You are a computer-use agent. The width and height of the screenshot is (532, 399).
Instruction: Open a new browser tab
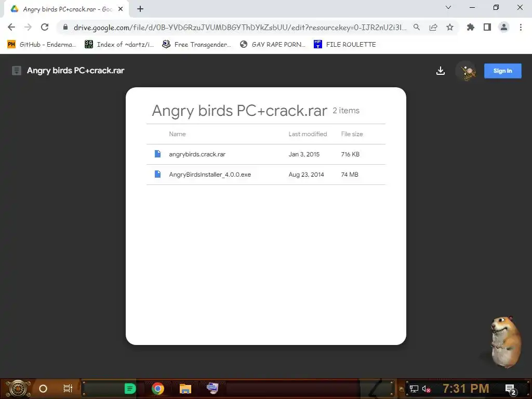pos(140,9)
